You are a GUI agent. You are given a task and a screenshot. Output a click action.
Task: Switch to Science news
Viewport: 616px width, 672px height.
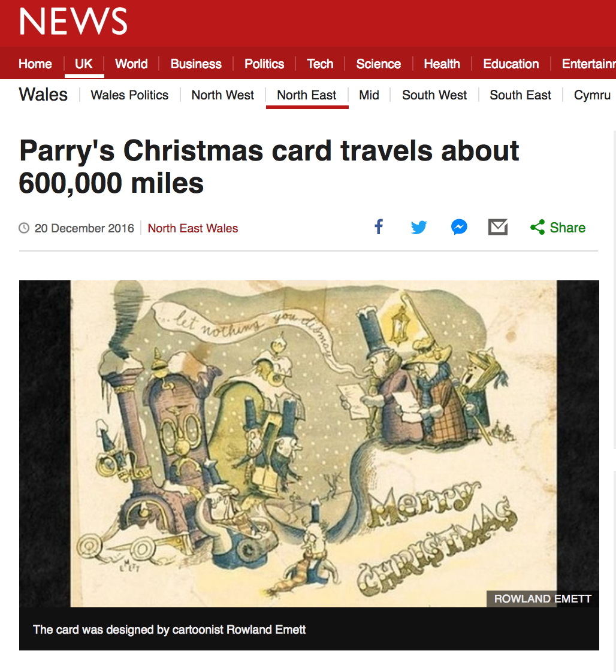tap(379, 64)
